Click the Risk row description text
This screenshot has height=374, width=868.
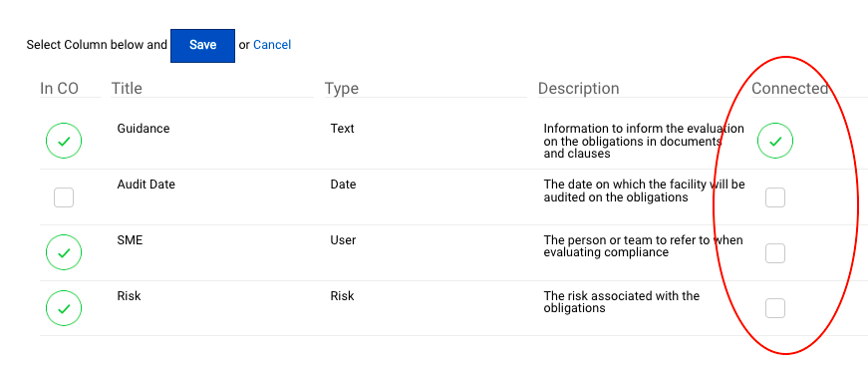click(622, 302)
